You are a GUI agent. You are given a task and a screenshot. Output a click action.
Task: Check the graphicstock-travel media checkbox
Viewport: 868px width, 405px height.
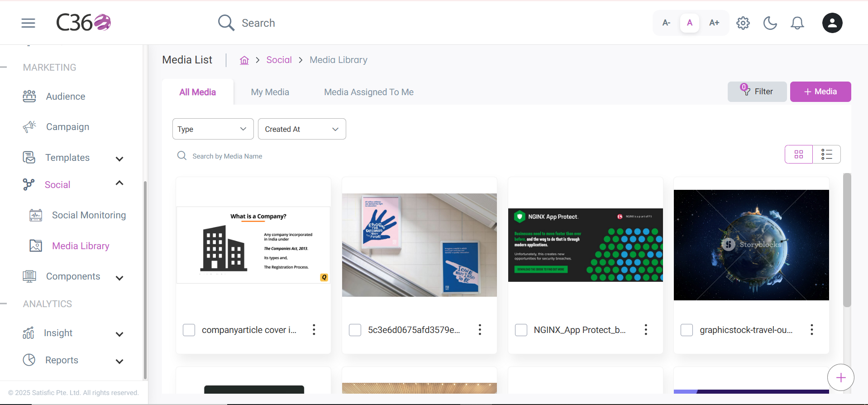[687, 330]
